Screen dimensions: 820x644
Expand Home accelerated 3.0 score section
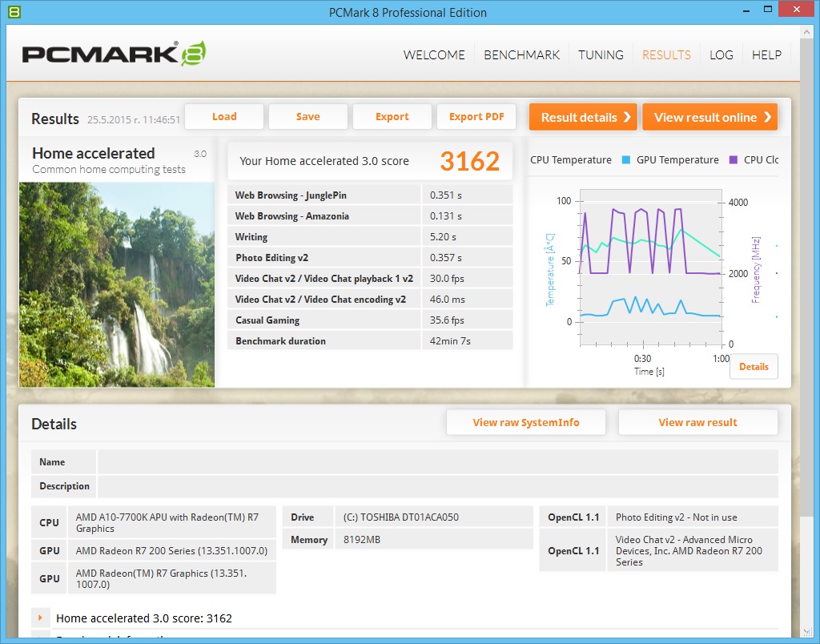[x=40, y=618]
